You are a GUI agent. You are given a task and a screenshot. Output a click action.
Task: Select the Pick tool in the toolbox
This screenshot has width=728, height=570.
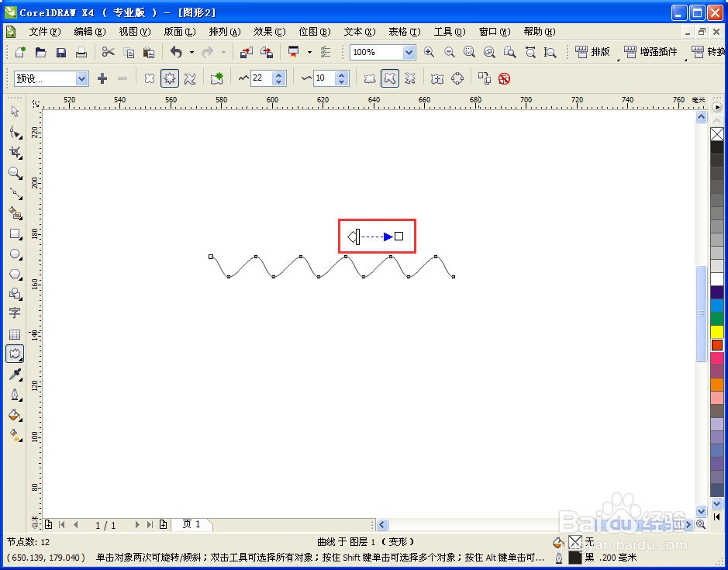click(15, 112)
